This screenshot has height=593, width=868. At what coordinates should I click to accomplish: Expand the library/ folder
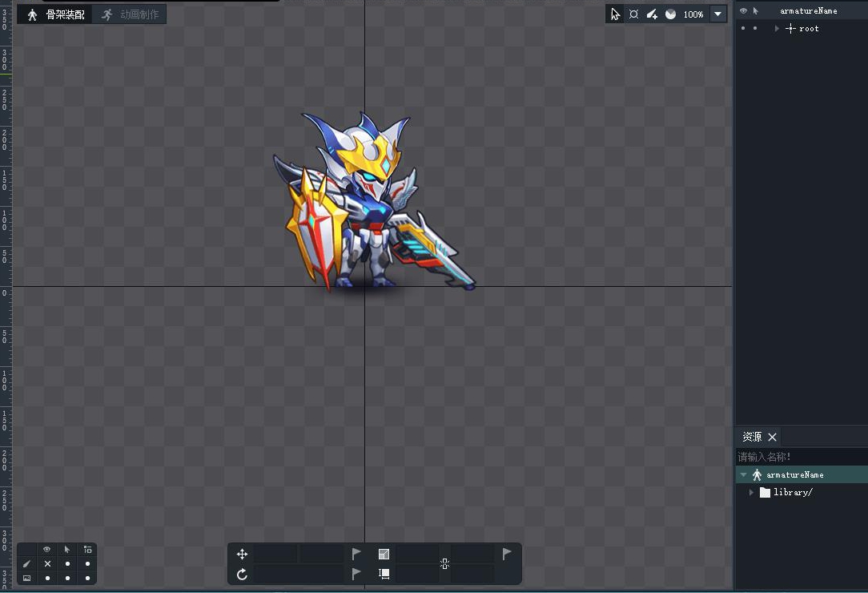tap(750, 492)
